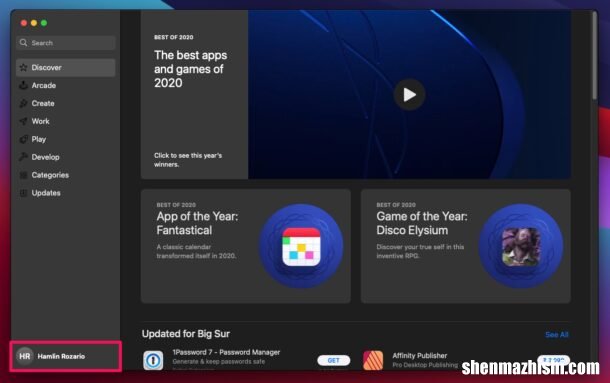Focus the Search field

click(x=66, y=43)
